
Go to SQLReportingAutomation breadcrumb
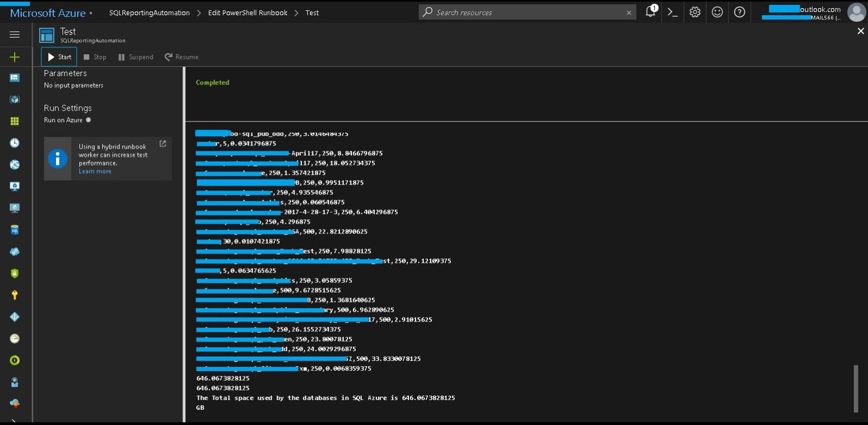[x=149, y=13]
